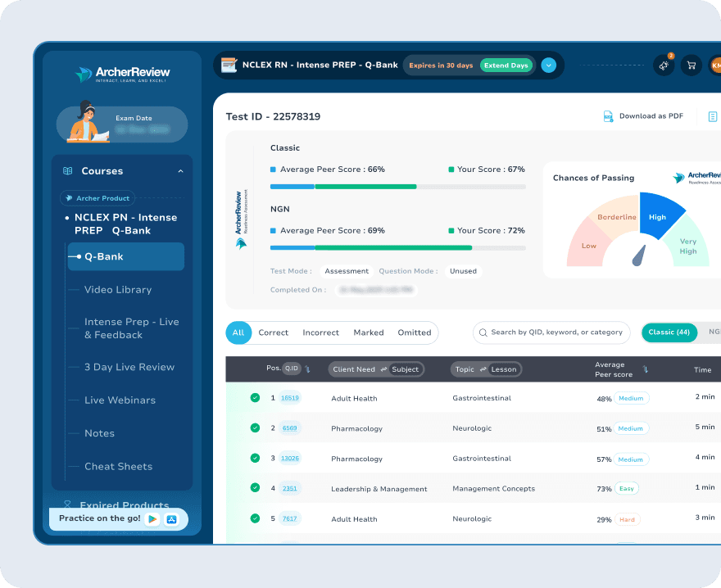Expand the Expired Products section
The width and height of the screenshot is (721, 588).
[124, 505]
